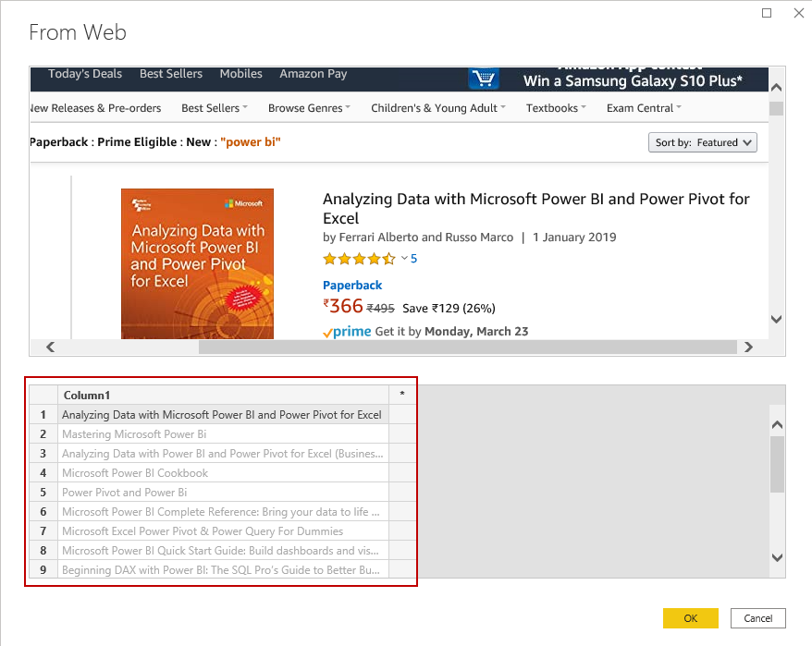Open the Today's Deals tab

coord(85,74)
